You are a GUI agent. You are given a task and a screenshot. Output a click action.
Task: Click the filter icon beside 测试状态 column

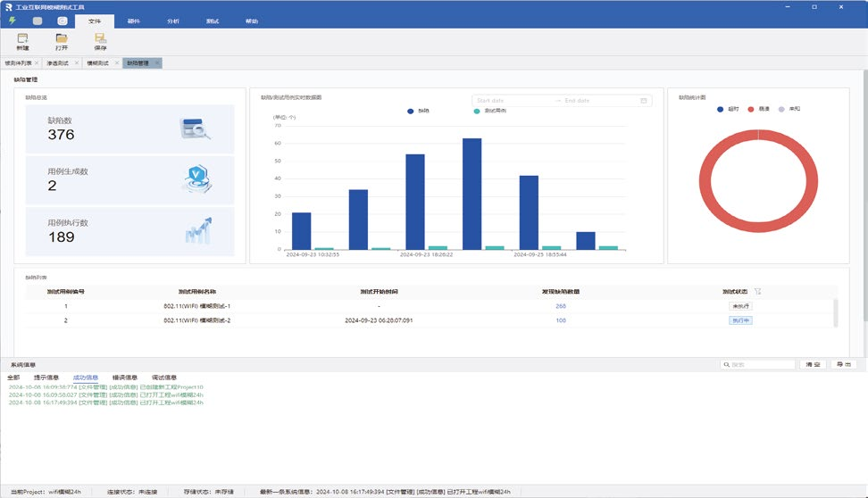pyautogui.click(x=758, y=291)
